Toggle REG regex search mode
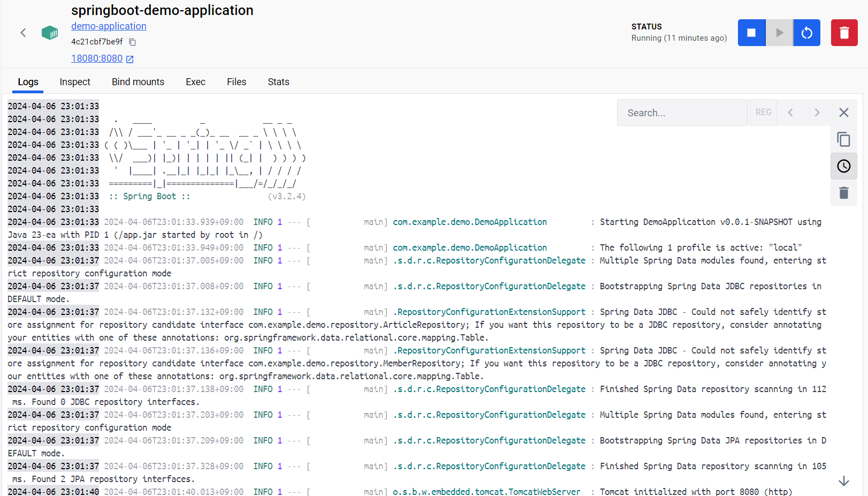 tap(763, 112)
